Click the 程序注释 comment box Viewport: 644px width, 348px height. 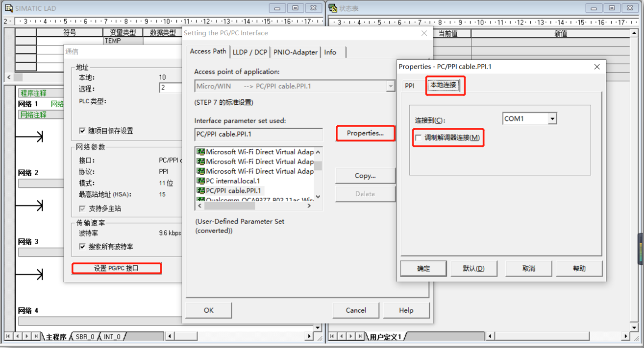click(41, 93)
